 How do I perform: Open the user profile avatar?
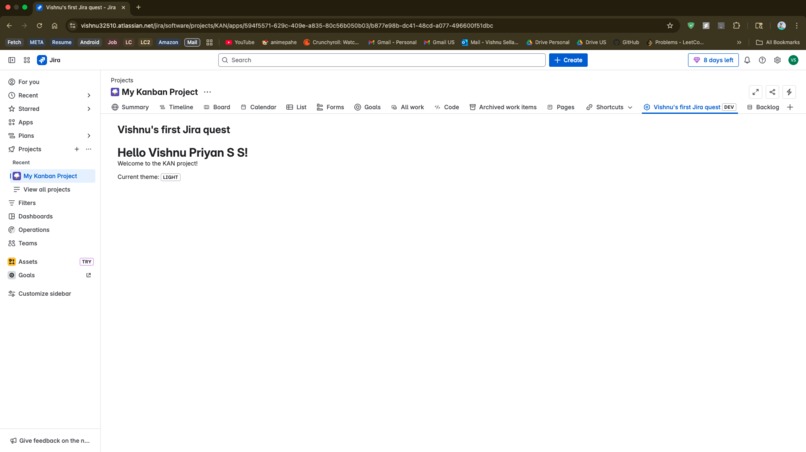793,60
